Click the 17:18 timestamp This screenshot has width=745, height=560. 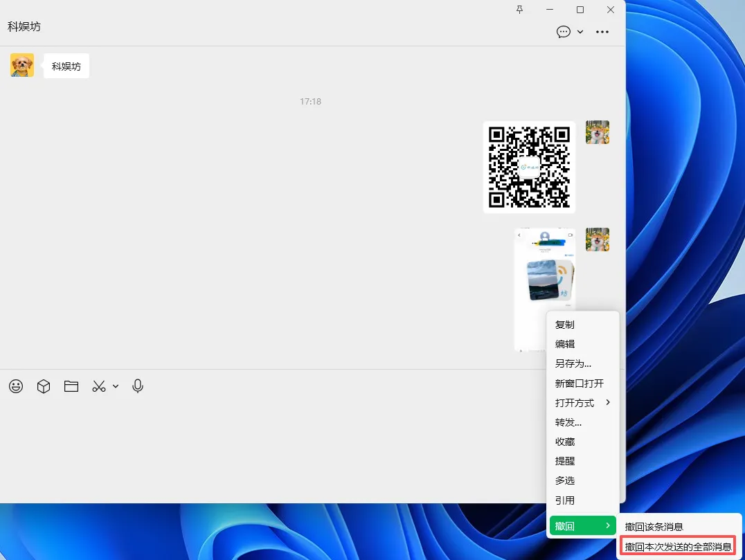click(x=310, y=101)
